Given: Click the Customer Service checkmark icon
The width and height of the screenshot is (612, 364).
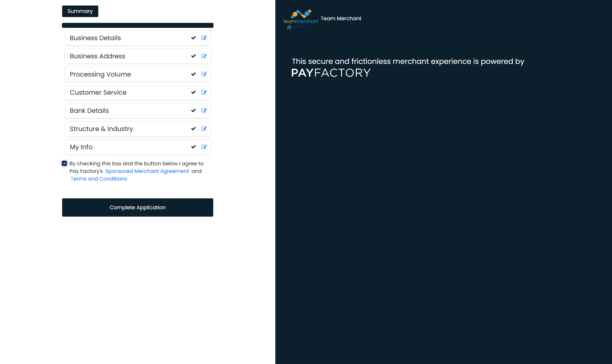Looking at the screenshot, I should (194, 92).
